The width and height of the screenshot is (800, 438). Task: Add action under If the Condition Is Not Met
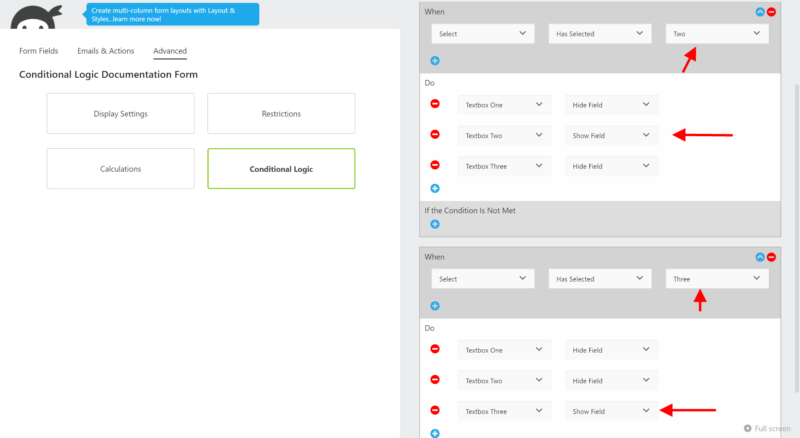(x=435, y=225)
